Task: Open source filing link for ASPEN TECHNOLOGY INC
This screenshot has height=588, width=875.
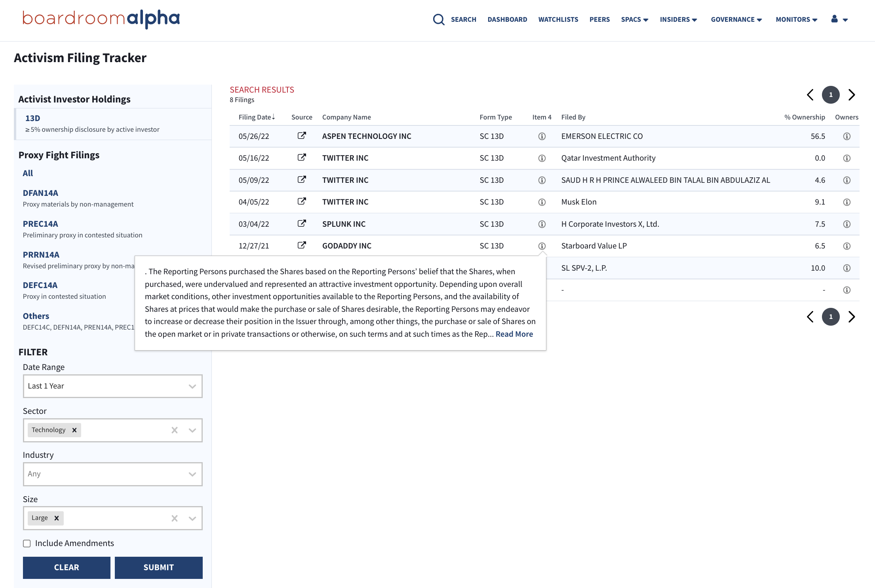Action: 302,135
